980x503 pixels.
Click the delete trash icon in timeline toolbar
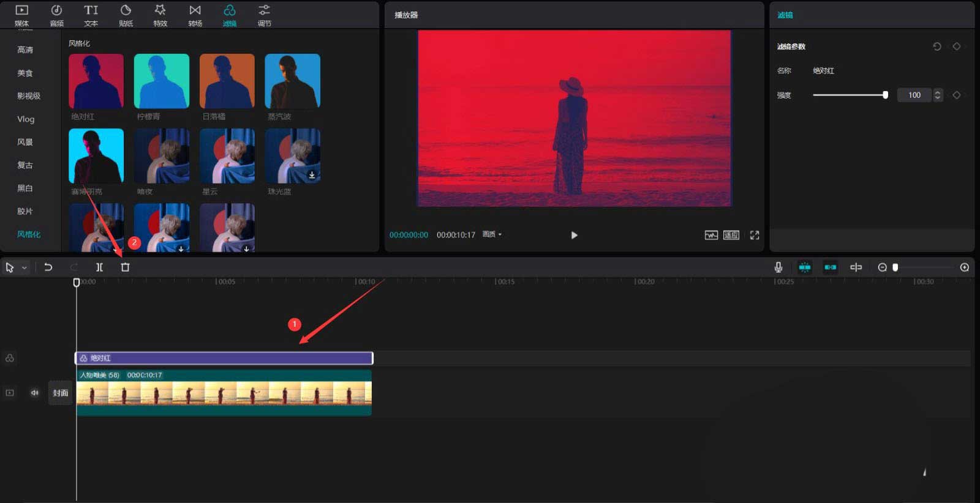[125, 267]
